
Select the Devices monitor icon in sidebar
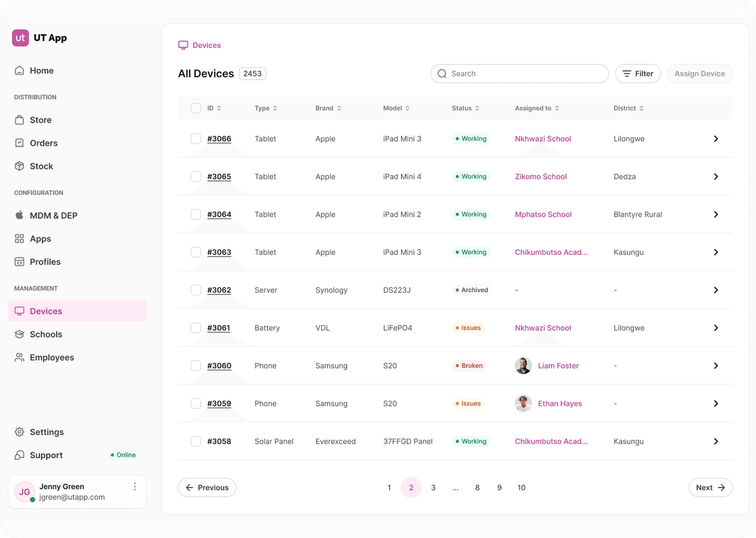coord(19,311)
